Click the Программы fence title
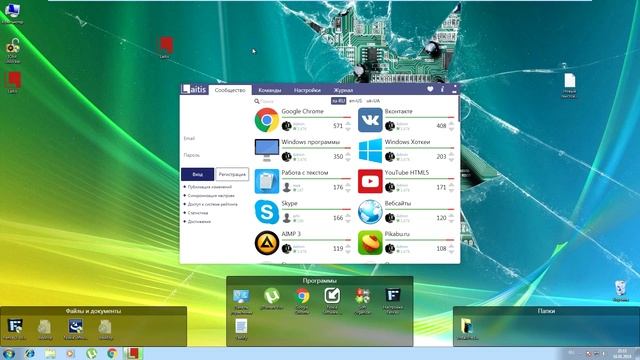Viewport: 640px width, 360px height. tap(320, 281)
